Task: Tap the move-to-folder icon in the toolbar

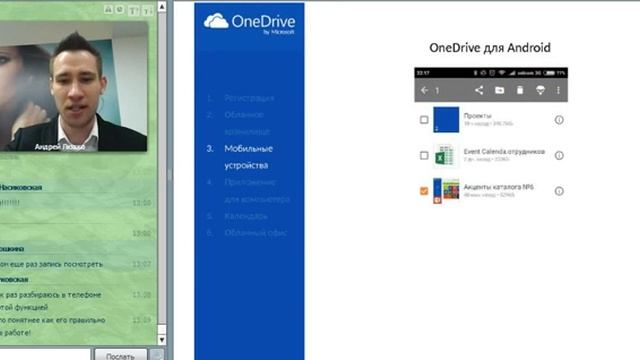Action: pos(500,90)
